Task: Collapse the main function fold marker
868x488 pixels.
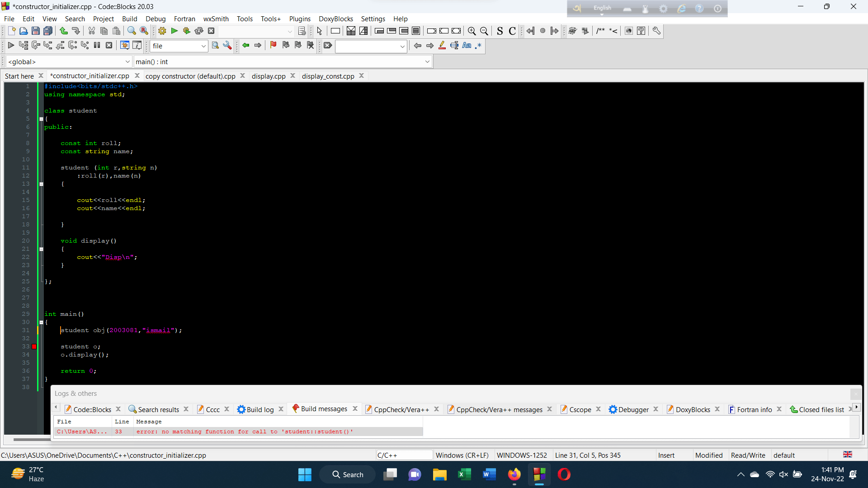Action: pyautogui.click(x=41, y=322)
